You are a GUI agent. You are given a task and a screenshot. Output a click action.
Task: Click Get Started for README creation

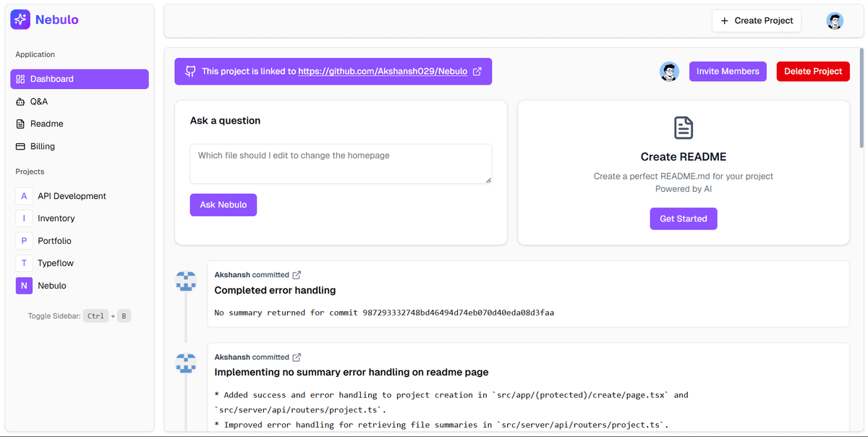[x=683, y=218]
